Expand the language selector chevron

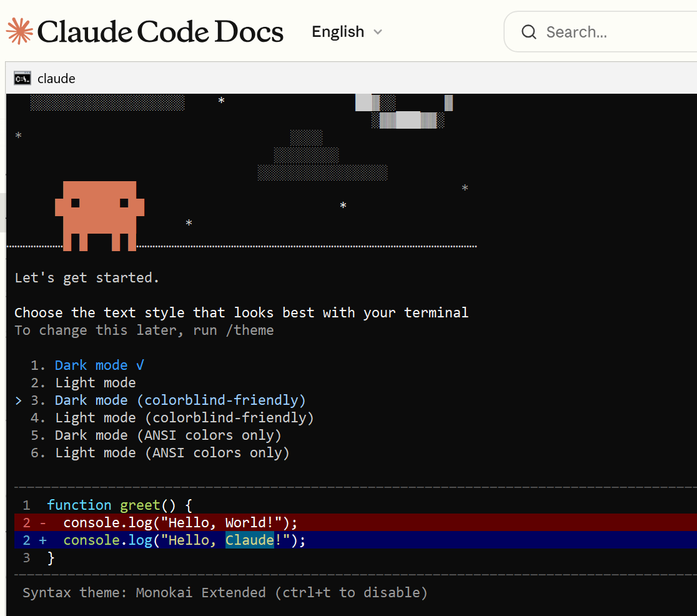click(x=378, y=32)
